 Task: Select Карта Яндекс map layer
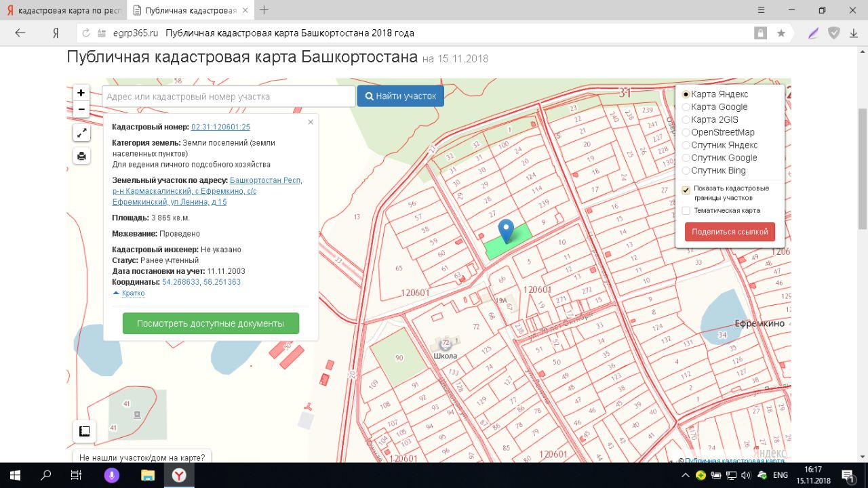tap(715, 94)
